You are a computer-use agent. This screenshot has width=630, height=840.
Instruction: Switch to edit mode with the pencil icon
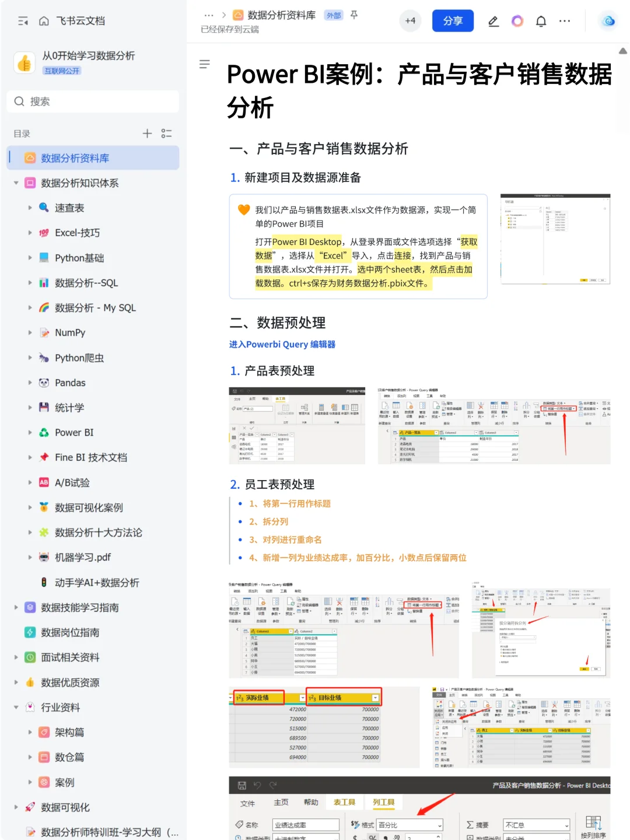[494, 21]
